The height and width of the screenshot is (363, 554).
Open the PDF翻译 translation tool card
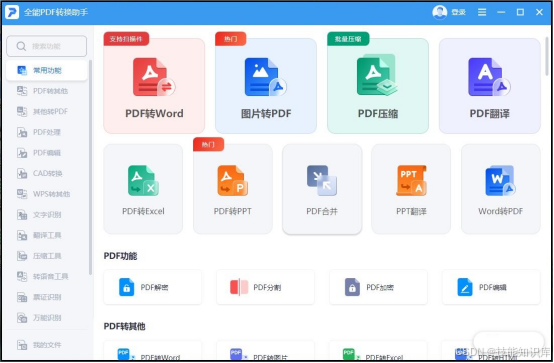pos(490,86)
